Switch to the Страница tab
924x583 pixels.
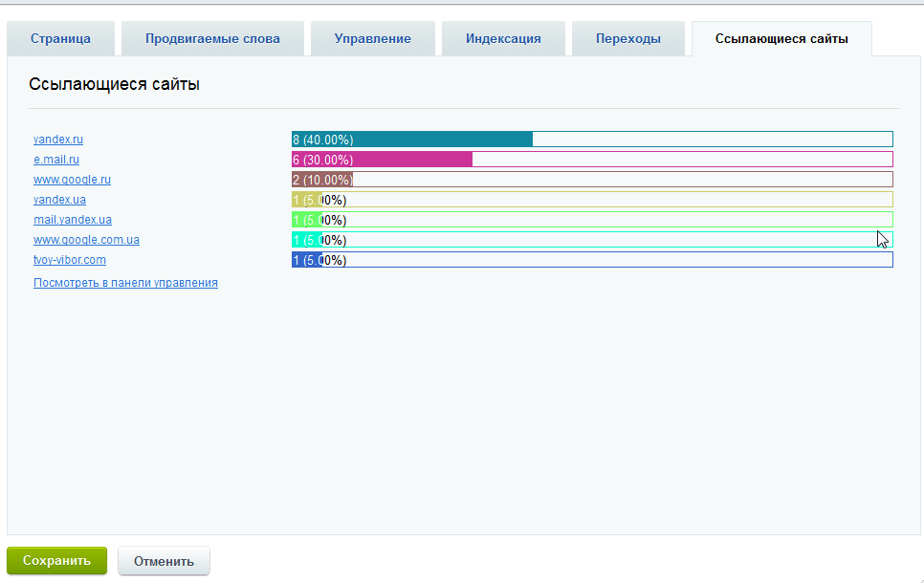[x=60, y=39]
